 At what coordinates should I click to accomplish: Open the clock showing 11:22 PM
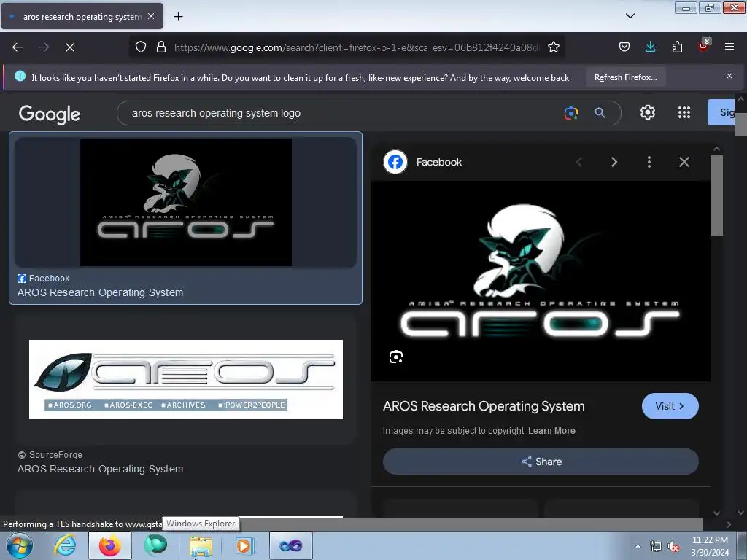(x=710, y=546)
